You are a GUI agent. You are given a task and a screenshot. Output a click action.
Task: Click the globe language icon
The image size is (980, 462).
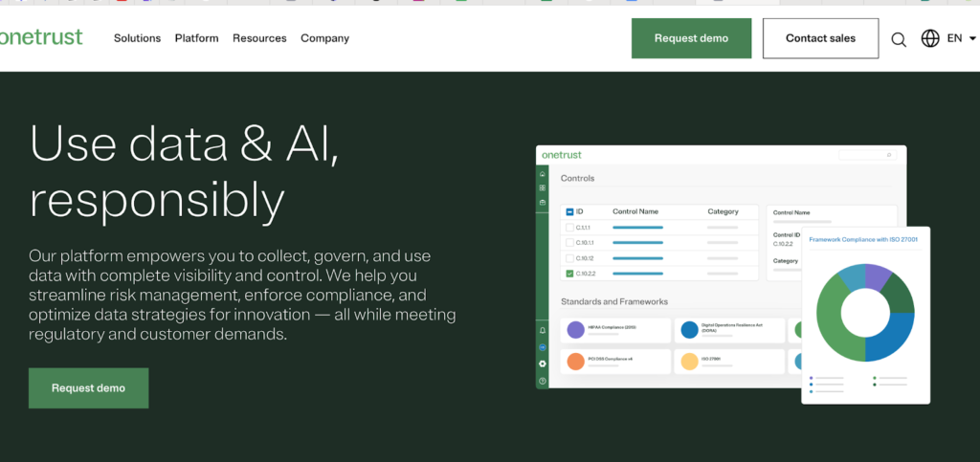(x=930, y=38)
